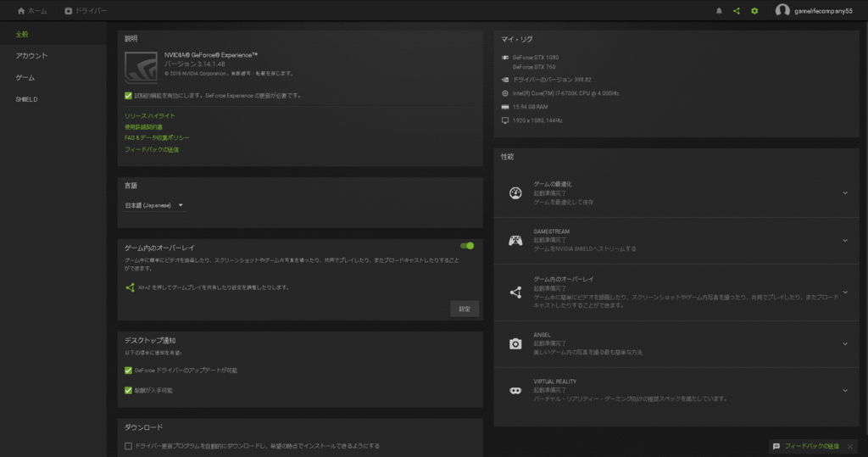The width and height of the screenshot is (868, 457).
Task: Select ゲーム in the sidebar
Action: tap(25, 77)
